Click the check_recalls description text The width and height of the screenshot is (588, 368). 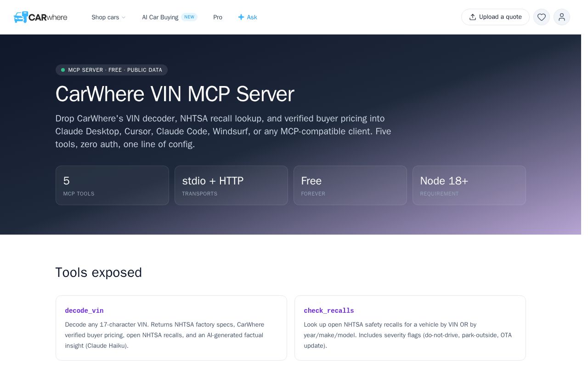408,335
